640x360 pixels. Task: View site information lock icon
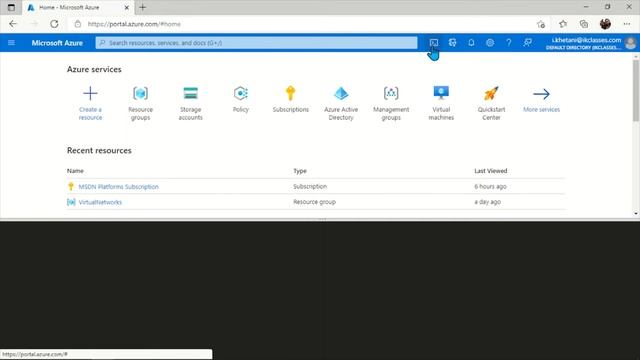78,24
